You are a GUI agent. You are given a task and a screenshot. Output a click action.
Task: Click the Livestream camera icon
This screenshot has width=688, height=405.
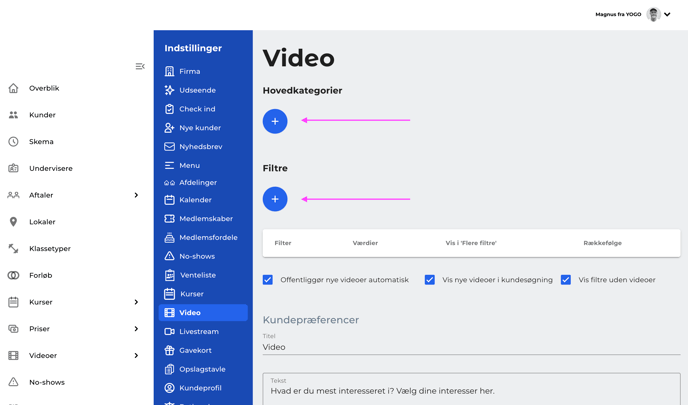[169, 332]
